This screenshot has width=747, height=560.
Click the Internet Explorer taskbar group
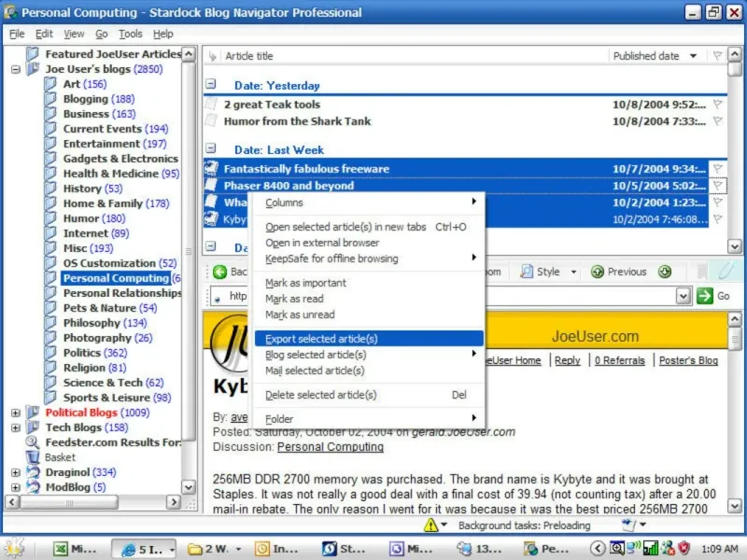point(145,549)
